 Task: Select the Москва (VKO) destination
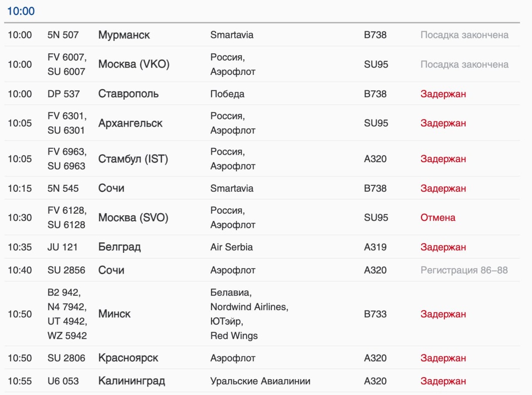(x=134, y=64)
